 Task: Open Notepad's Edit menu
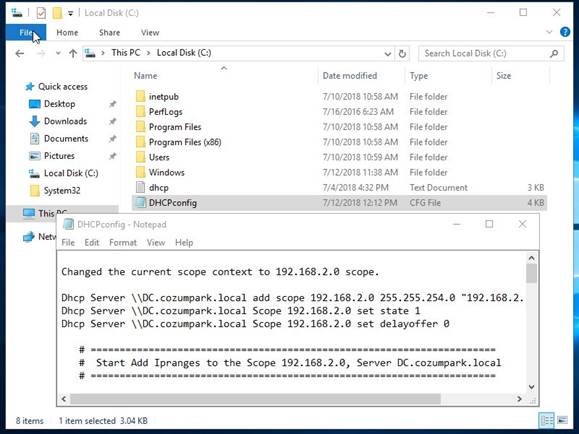click(92, 243)
